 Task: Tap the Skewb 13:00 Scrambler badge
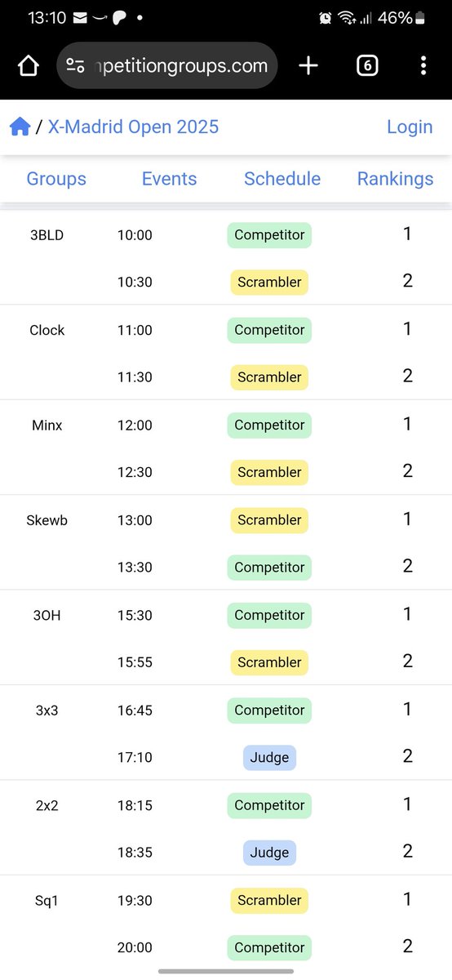(x=269, y=520)
